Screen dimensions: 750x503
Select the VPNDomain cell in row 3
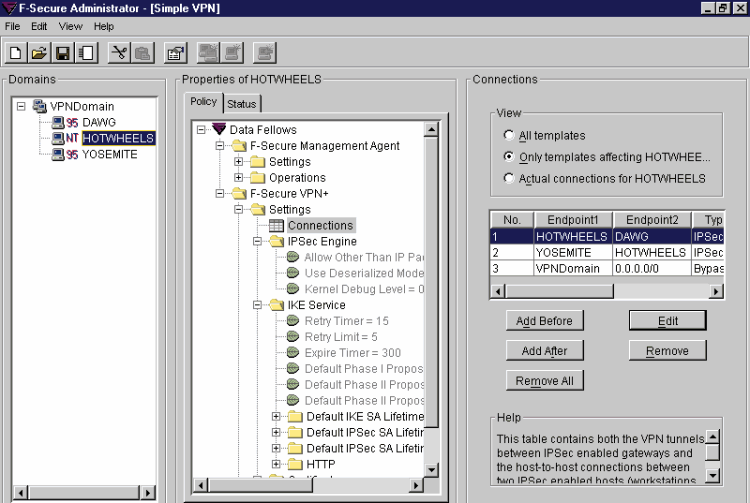573,268
